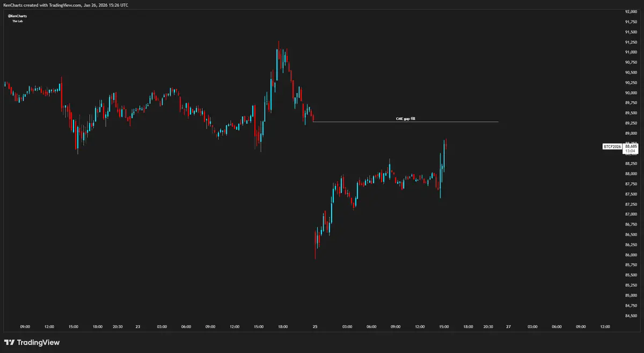
Task: Select the 91,500 price axis label
Action: point(631,32)
